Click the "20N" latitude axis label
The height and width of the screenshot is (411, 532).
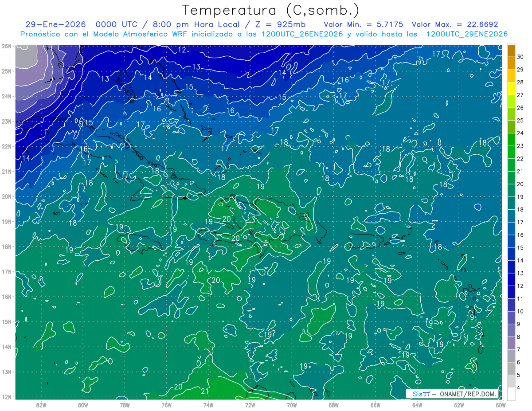(x=6, y=196)
